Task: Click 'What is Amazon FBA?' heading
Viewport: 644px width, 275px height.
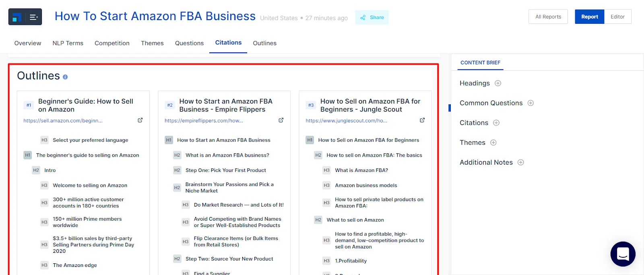Action: (361, 170)
